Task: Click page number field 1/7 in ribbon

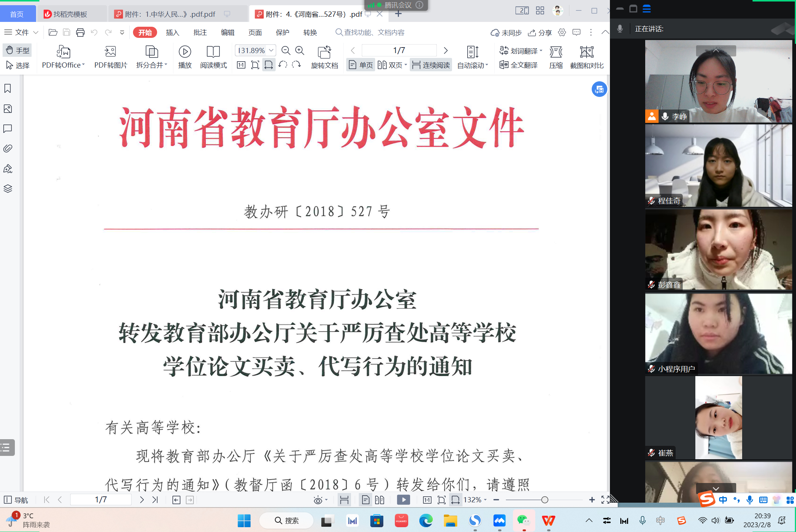Action: [x=399, y=50]
